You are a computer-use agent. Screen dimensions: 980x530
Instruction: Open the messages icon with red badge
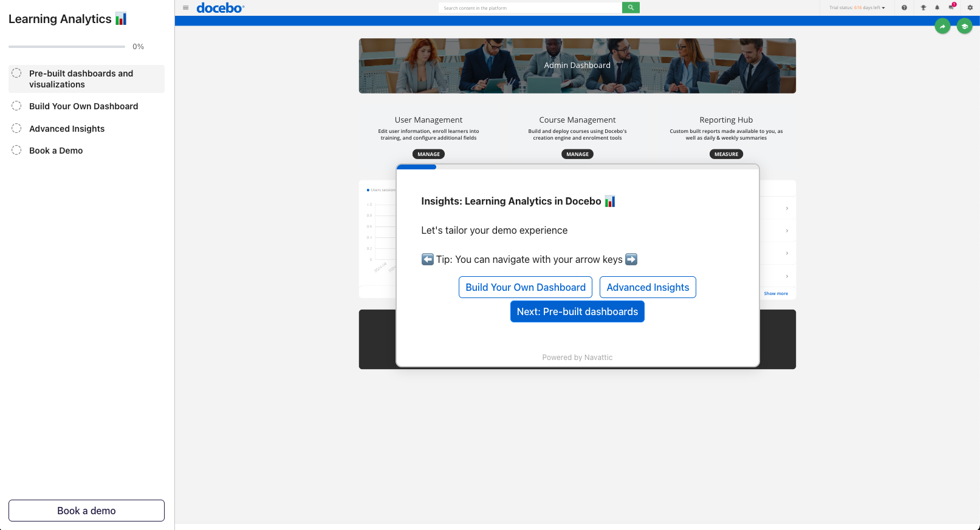[951, 7]
